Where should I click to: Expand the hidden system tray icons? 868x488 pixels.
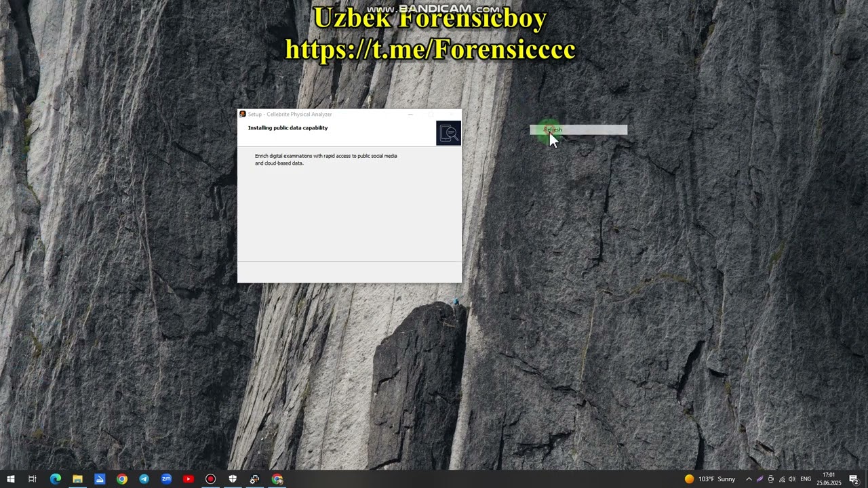(x=749, y=479)
